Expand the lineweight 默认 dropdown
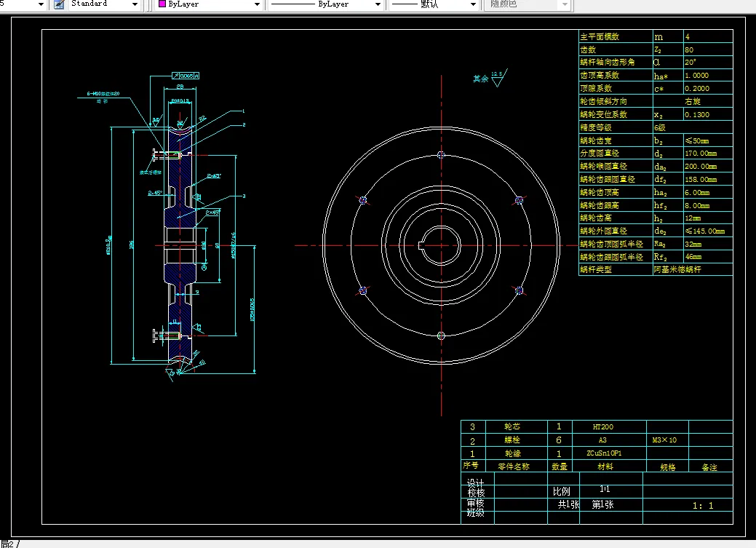This screenshot has height=548, width=756. [473, 4]
